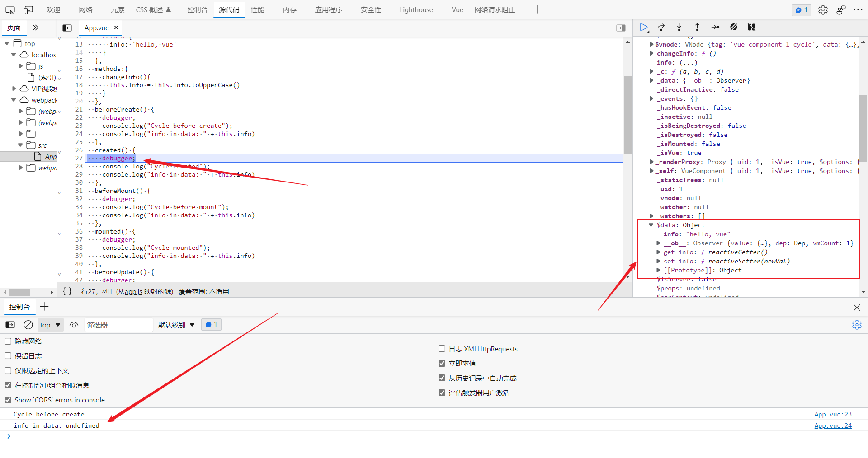The width and height of the screenshot is (868, 458).
Task: Open more tools with plus icon
Action: [x=537, y=9]
